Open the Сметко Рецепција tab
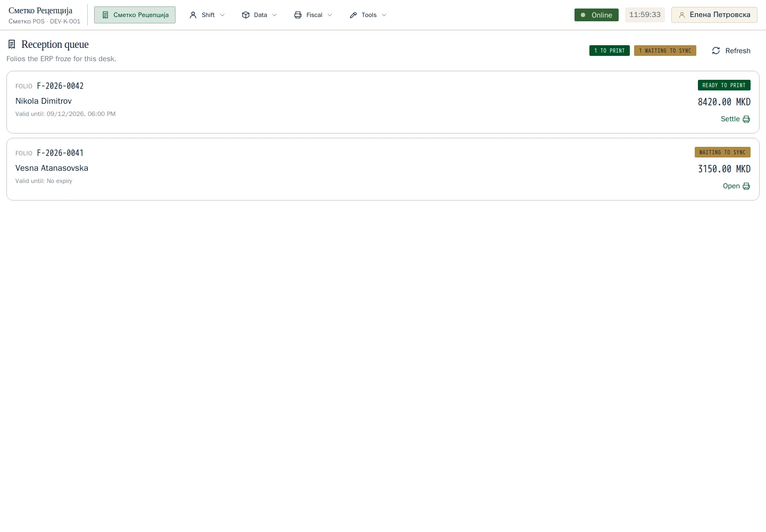This screenshot has width=766, height=532. [x=135, y=15]
